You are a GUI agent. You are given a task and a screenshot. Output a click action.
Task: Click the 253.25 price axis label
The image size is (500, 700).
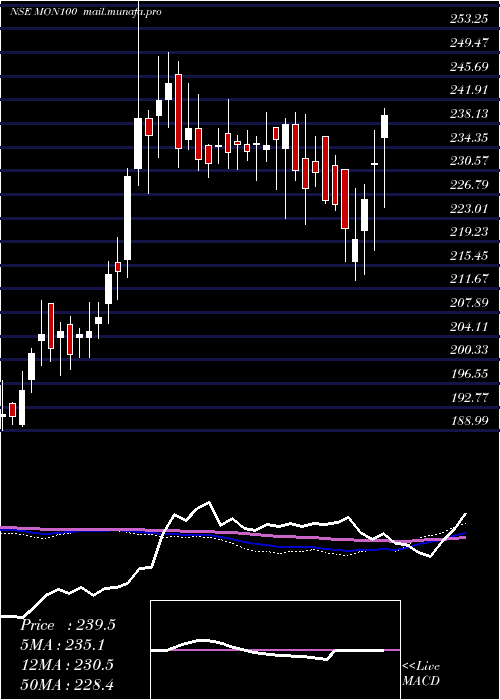coord(469,19)
